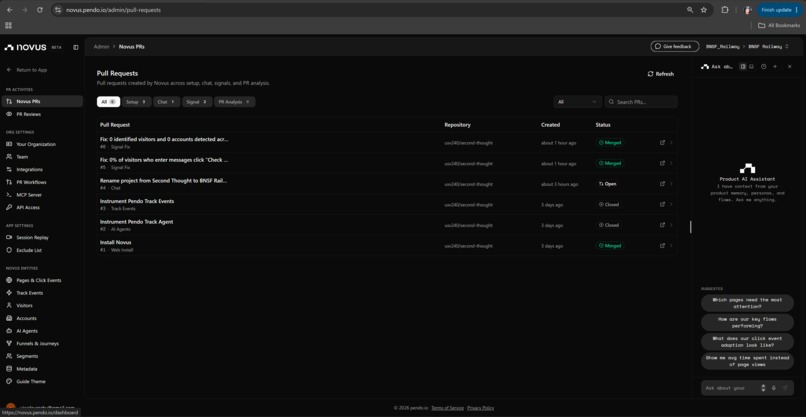This screenshot has height=417, width=806.
Task: Choose suggestion 'What does our click event adoption look like?'
Action: pyautogui.click(x=747, y=342)
